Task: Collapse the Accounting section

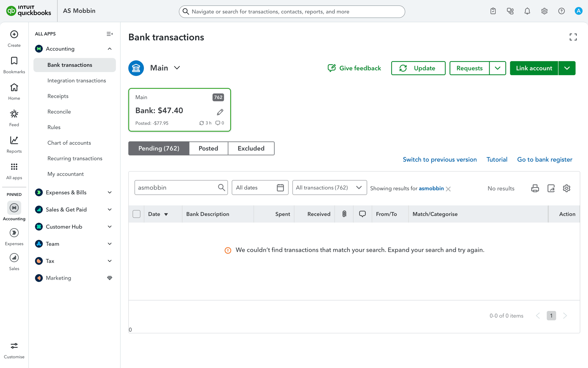Action: coord(110,49)
